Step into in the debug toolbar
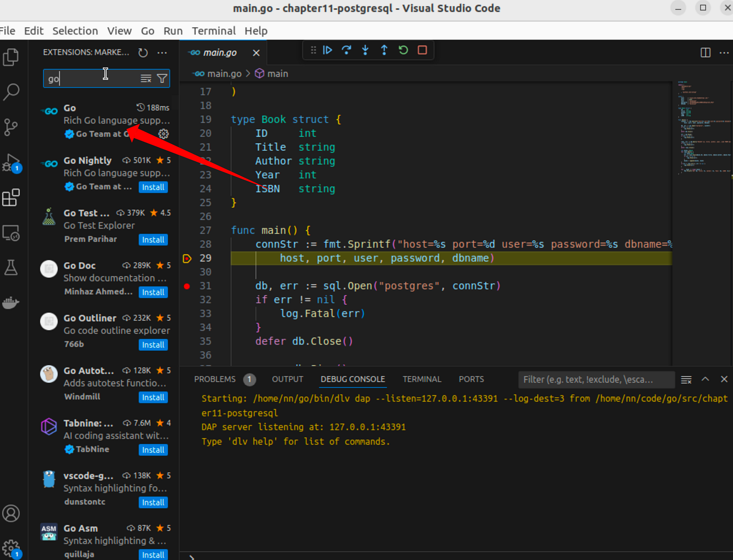 [365, 50]
